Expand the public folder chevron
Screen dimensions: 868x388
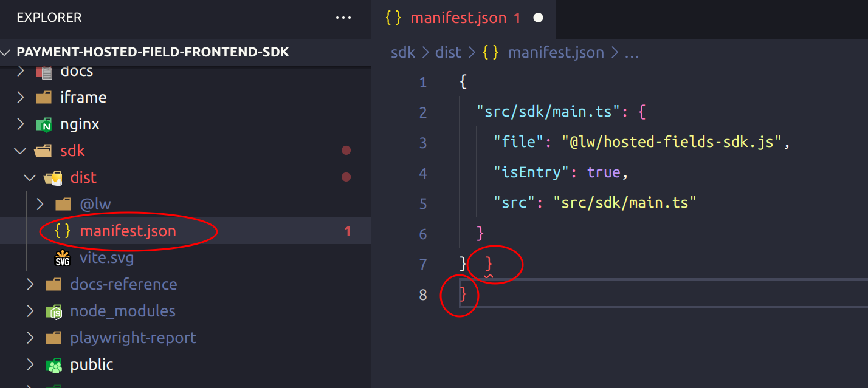[30, 364]
